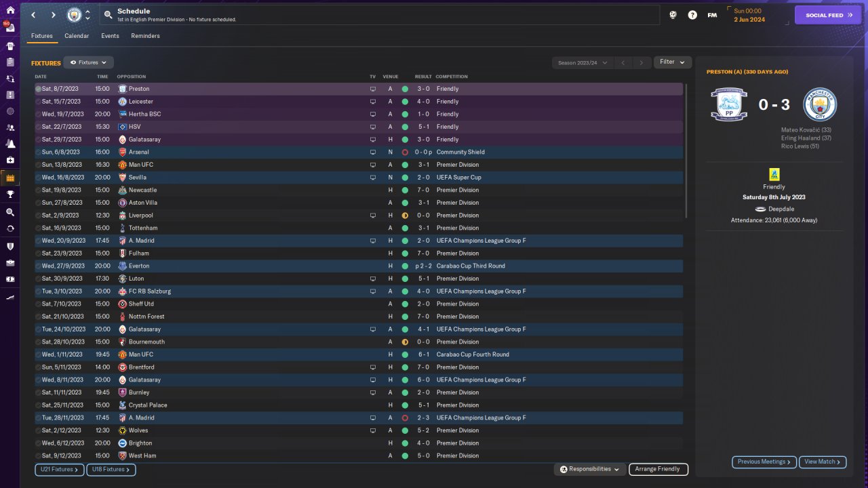Select the Preston fixture row circle

(x=39, y=89)
